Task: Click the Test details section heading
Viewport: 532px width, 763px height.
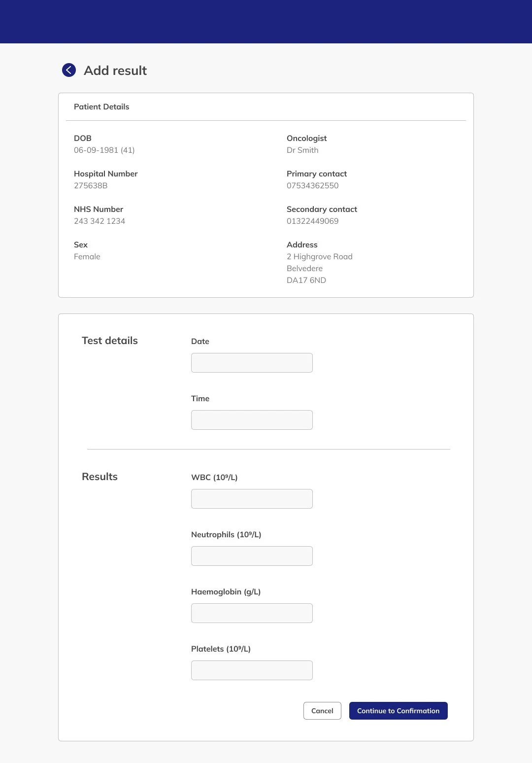Action: point(110,341)
